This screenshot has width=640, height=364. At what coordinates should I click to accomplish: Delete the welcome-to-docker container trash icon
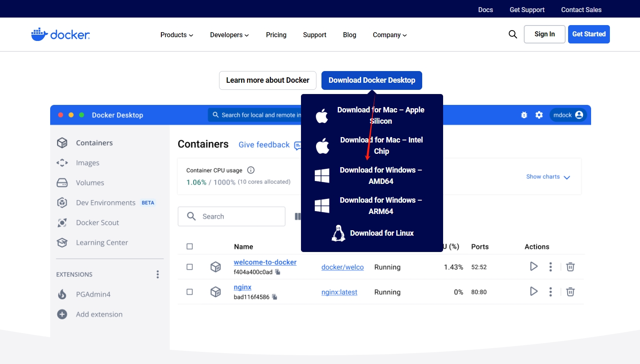(x=570, y=267)
